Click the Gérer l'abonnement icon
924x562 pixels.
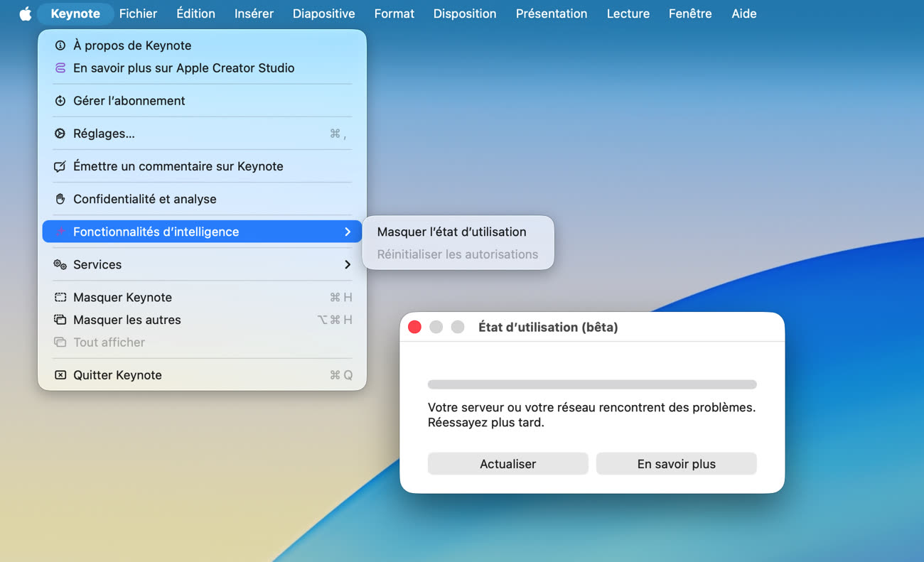(x=60, y=101)
